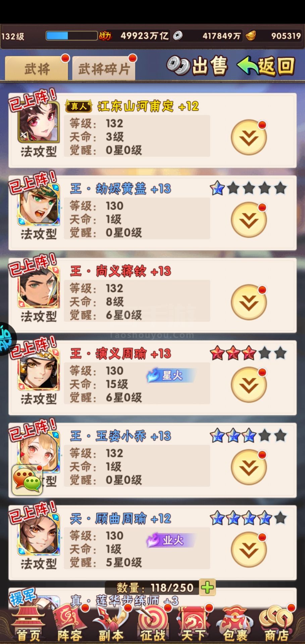Open the 副本 dungeon icon
This screenshot has height=644, width=305.
(x=111, y=625)
